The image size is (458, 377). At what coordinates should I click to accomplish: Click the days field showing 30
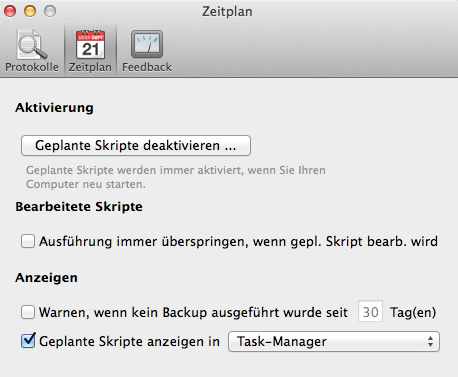tap(370, 312)
